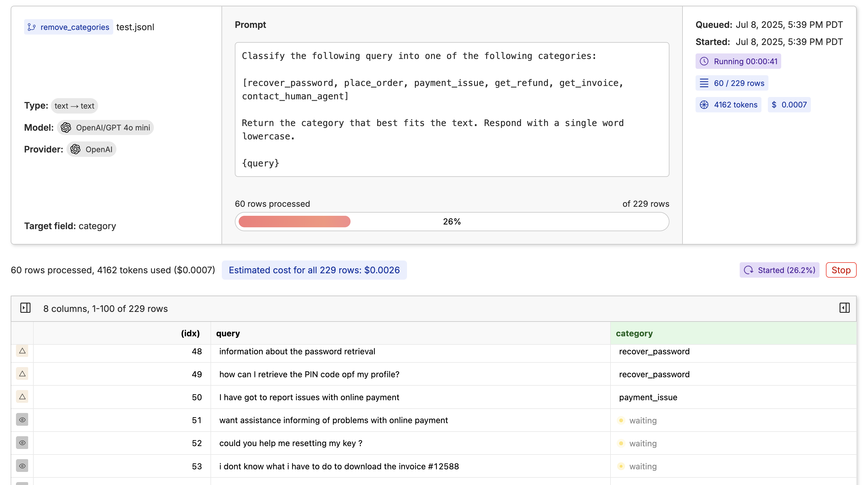This screenshot has height=485, width=868.
Task: Select the category column header
Action: (x=634, y=333)
